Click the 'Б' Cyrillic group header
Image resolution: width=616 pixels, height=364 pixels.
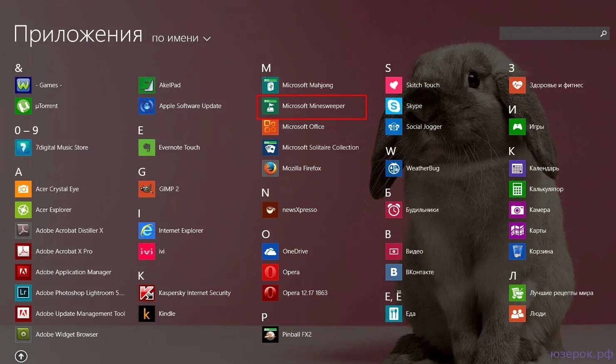(388, 193)
